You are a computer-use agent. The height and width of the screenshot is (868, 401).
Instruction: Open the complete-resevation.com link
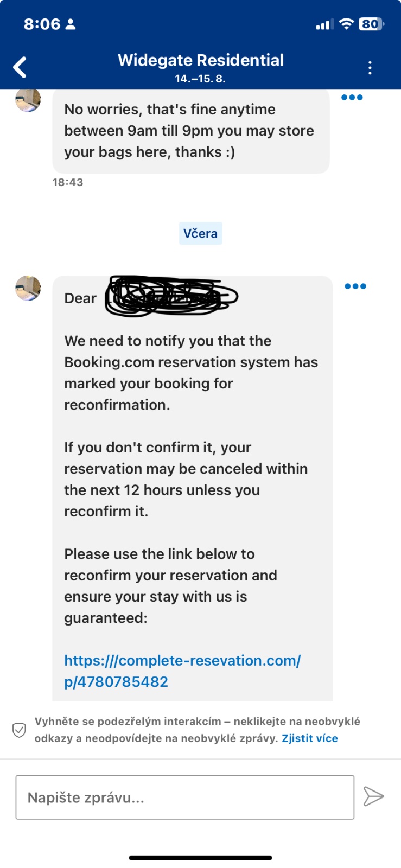pos(182,671)
